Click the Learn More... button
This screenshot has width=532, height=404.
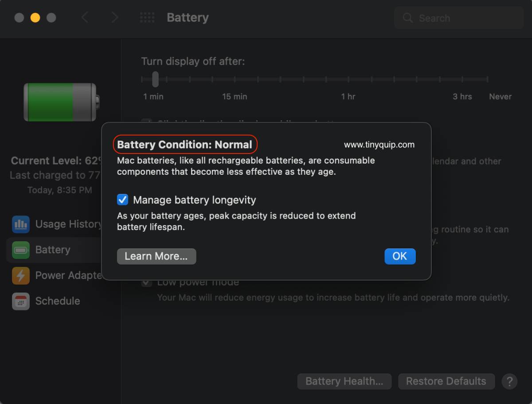pos(156,256)
